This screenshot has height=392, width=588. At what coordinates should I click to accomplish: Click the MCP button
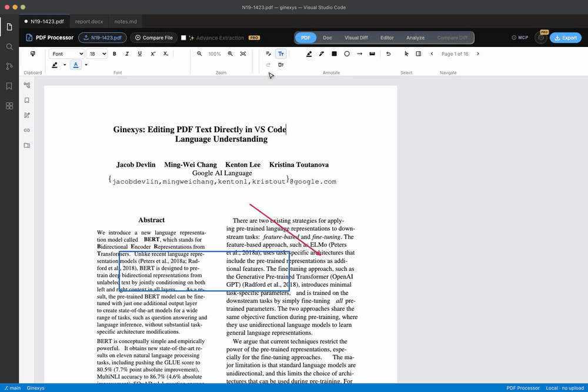click(x=520, y=38)
